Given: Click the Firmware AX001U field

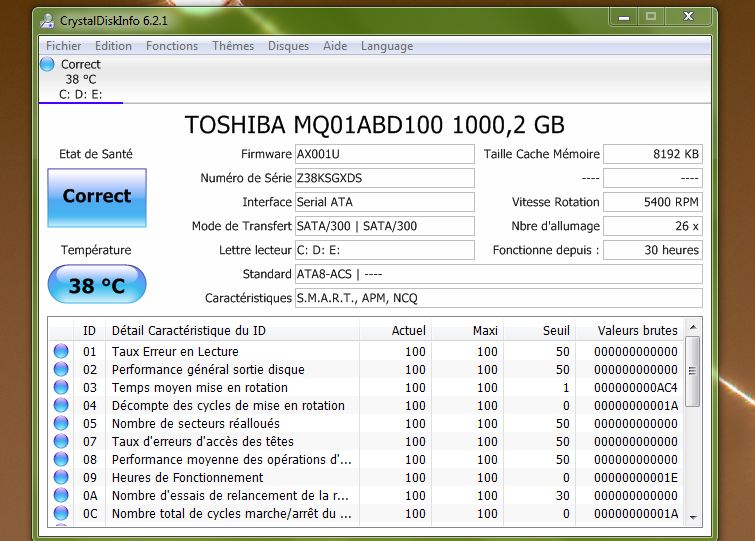Looking at the screenshot, I should pyautogui.click(x=384, y=154).
